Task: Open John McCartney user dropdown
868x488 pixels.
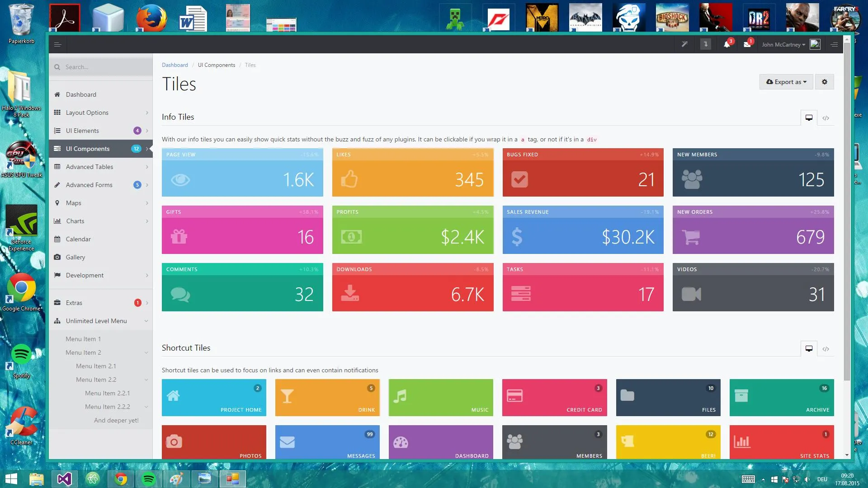Action: [x=783, y=44]
